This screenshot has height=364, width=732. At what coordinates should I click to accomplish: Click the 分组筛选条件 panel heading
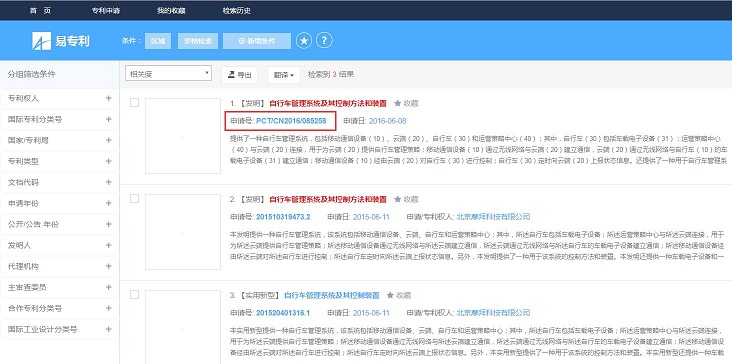(x=31, y=74)
